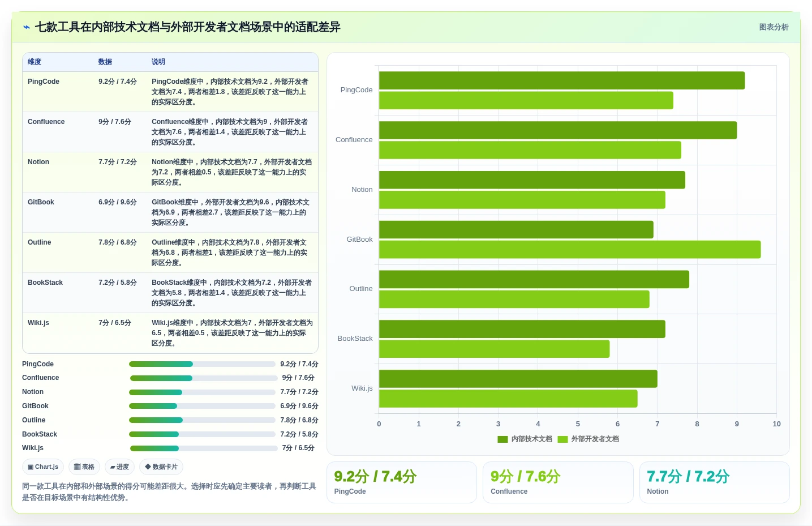812x526 pixels.
Task: Click PingCode light green external-docs chart bar
Action: pos(526,100)
